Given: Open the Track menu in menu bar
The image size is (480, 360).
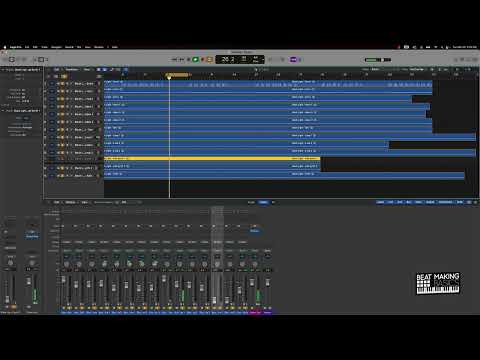Looking at the screenshot, I should 44,47.
